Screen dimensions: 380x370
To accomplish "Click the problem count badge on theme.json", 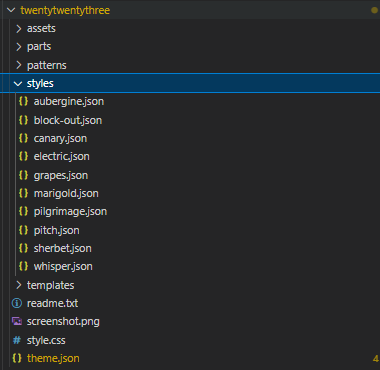I will click(376, 359).
